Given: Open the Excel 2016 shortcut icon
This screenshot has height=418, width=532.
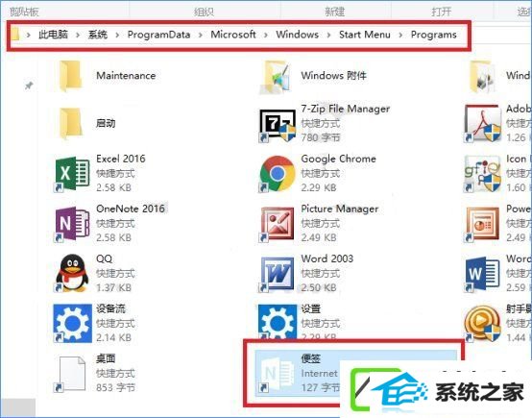Looking at the screenshot, I should click(x=72, y=174).
